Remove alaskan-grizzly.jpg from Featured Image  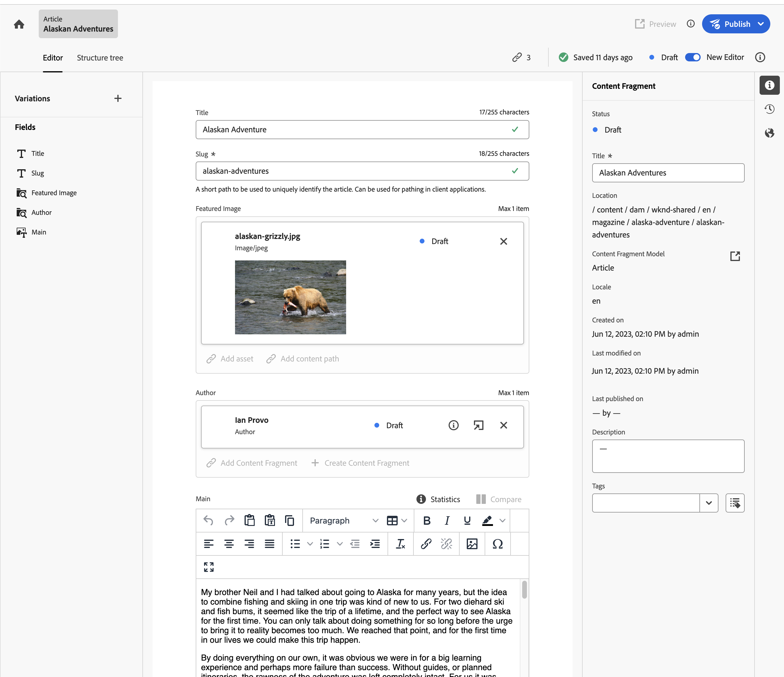tap(503, 241)
